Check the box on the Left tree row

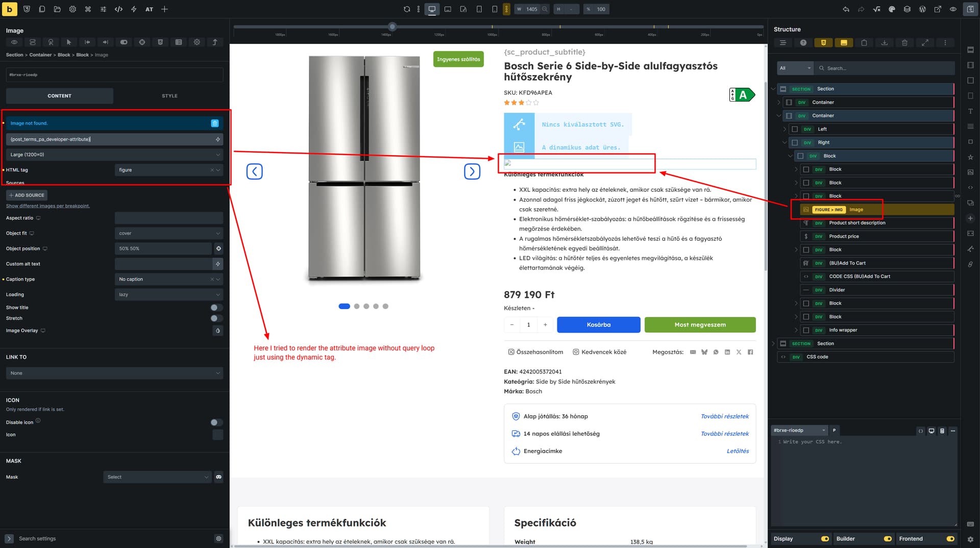(795, 129)
